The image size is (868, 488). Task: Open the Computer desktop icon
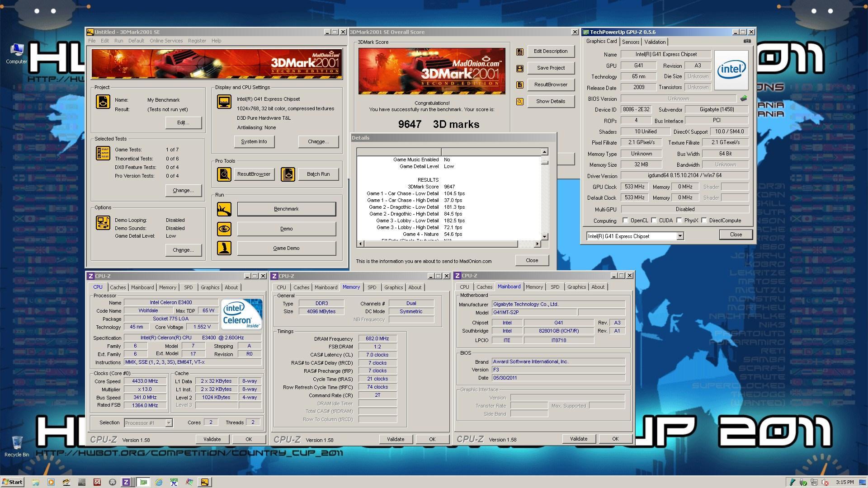17,53
